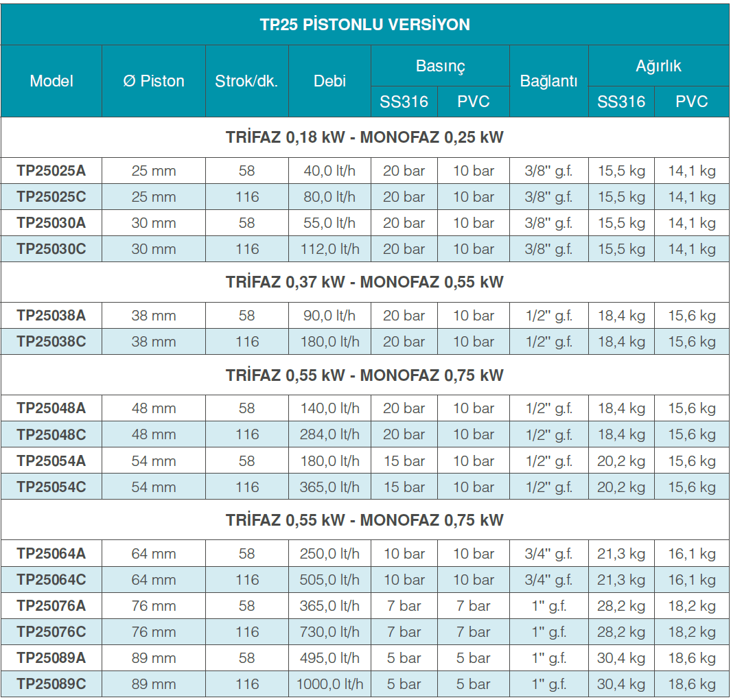731x700 pixels.
Task: Select the Strok/dk. column header
Action: 246,81
